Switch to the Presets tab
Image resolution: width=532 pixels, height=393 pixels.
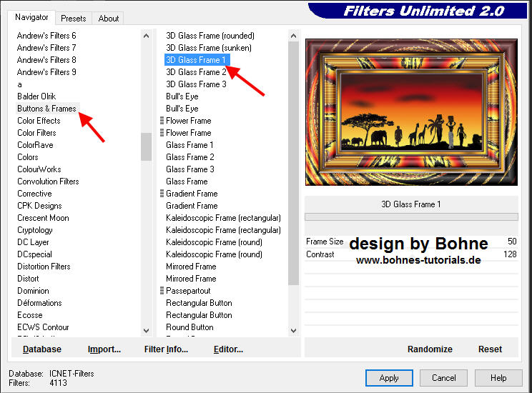(73, 18)
